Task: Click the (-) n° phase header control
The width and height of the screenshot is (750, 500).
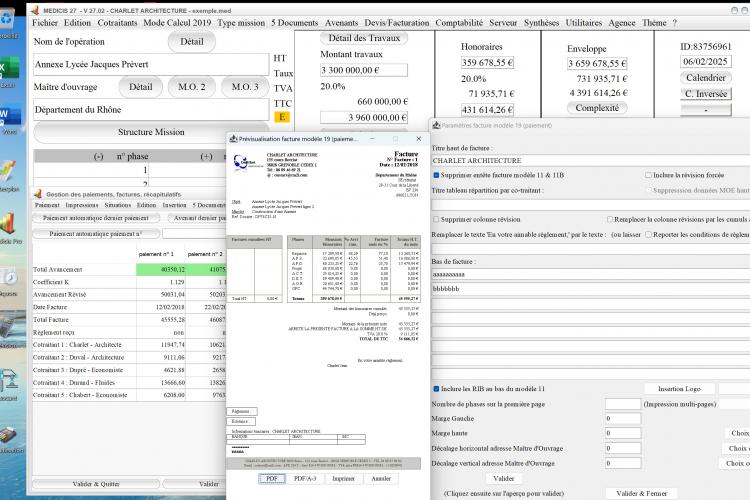Action: (99, 156)
